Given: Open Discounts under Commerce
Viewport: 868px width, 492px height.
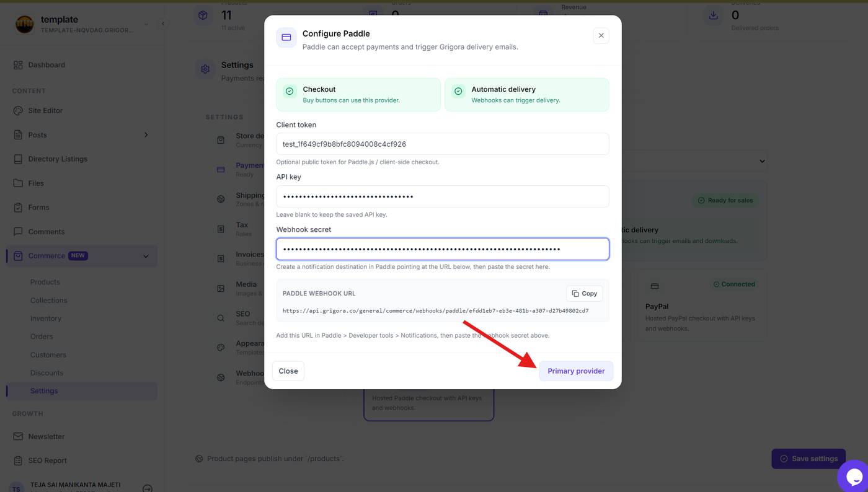Looking at the screenshot, I should point(47,373).
